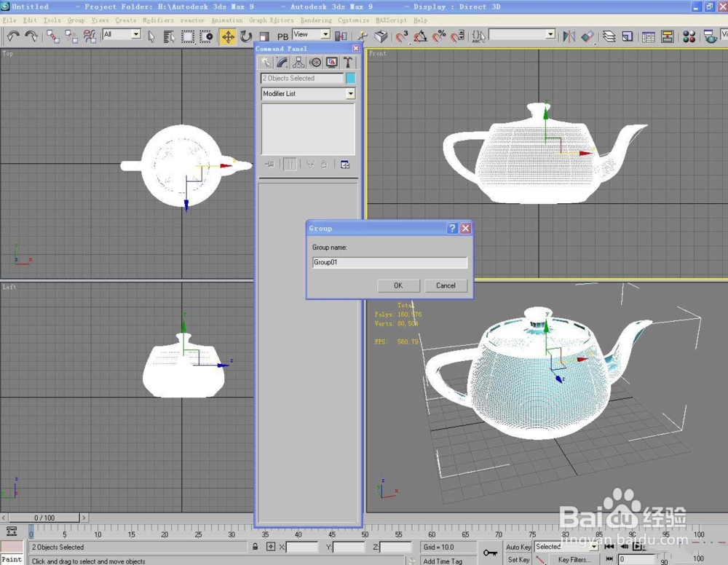Open the Key Filters dialog button
728x565 pixels.
pyautogui.click(x=574, y=559)
